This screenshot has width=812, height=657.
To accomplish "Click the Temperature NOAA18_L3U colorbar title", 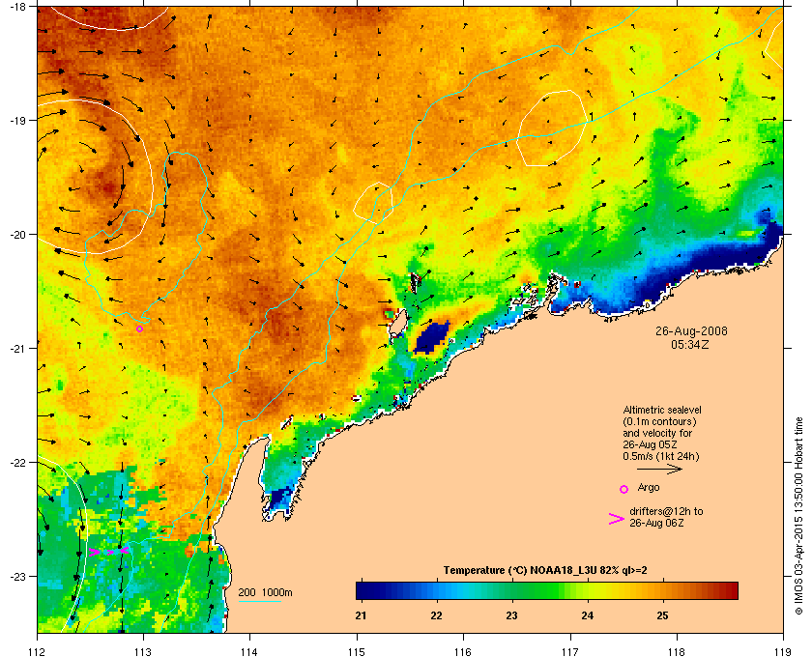I will click(x=545, y=571).
